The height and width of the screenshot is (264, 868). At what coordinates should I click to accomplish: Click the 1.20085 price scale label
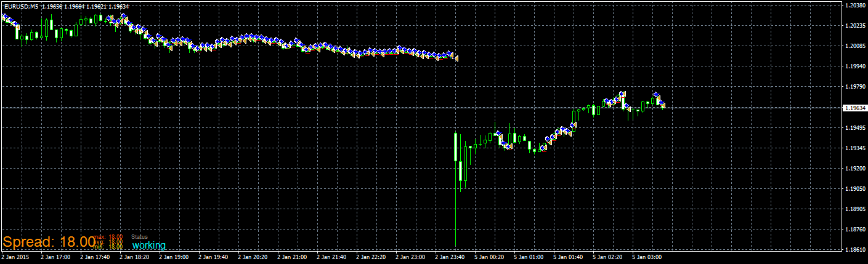[x=854, y=46]
